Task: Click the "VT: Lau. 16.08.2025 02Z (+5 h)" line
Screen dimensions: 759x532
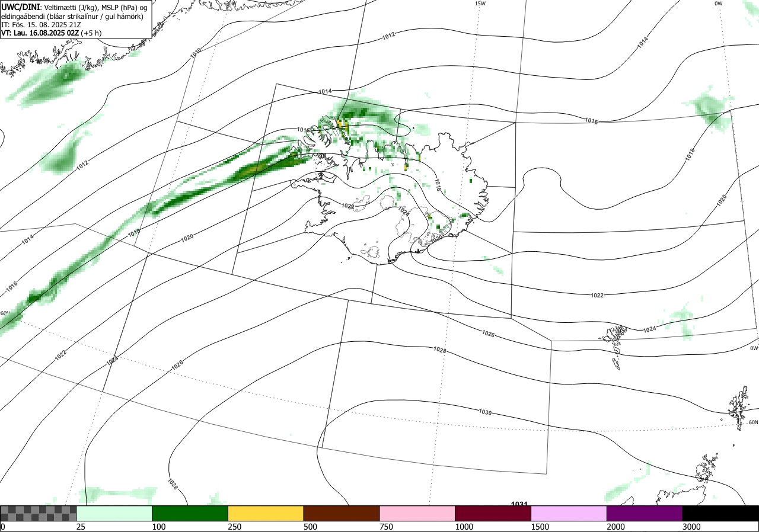Action: pos(51,33)
